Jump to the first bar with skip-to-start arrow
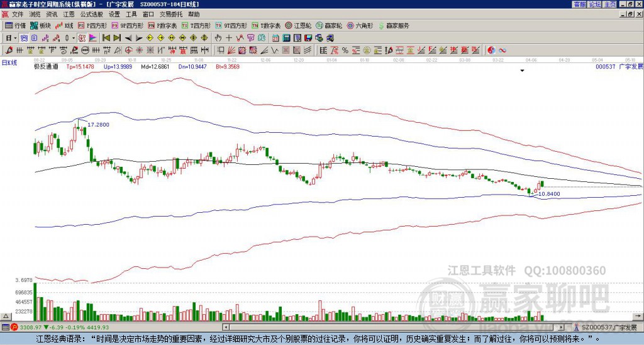The image size is (644, 345). click(x=106, y=38)
